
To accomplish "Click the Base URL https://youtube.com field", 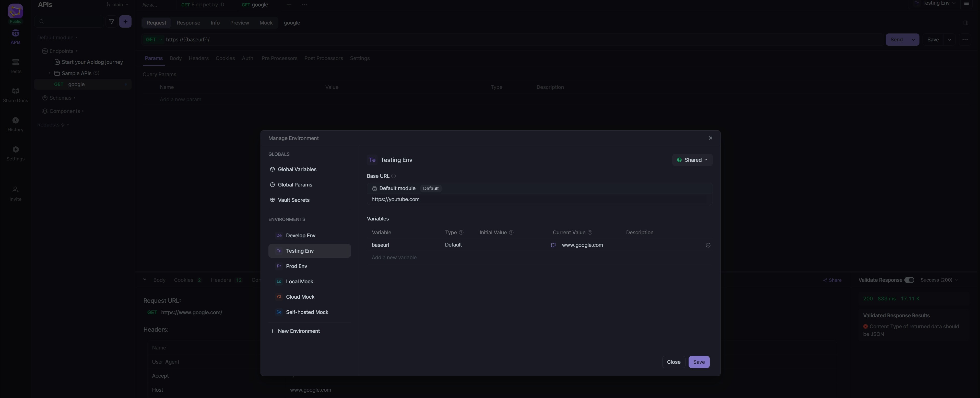I will click(x=539, y=199).
